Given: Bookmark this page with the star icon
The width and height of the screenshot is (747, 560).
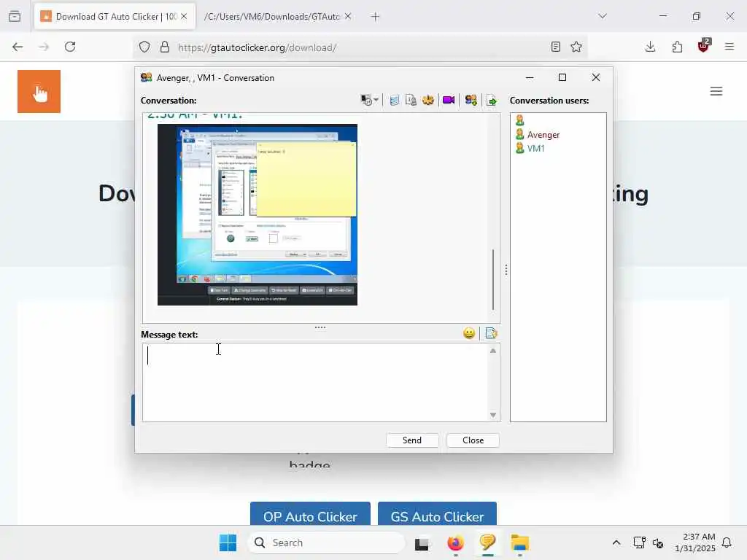Looking at the screenshot, I should (576, 47).
